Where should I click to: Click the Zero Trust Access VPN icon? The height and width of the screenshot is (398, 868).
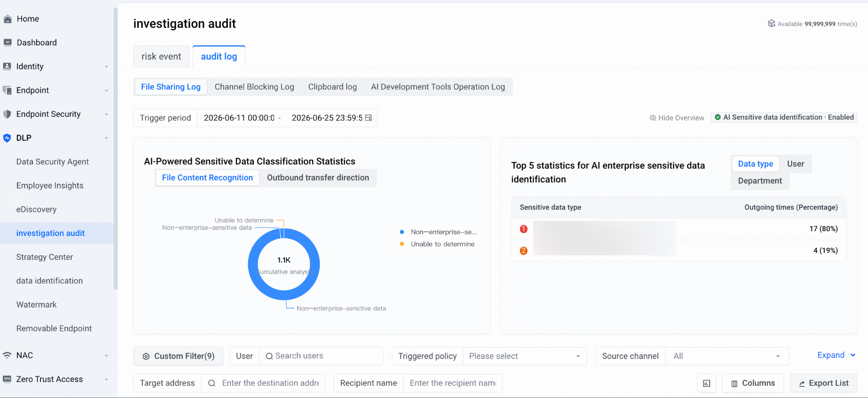pyautogui.click(x=7, y=379)
